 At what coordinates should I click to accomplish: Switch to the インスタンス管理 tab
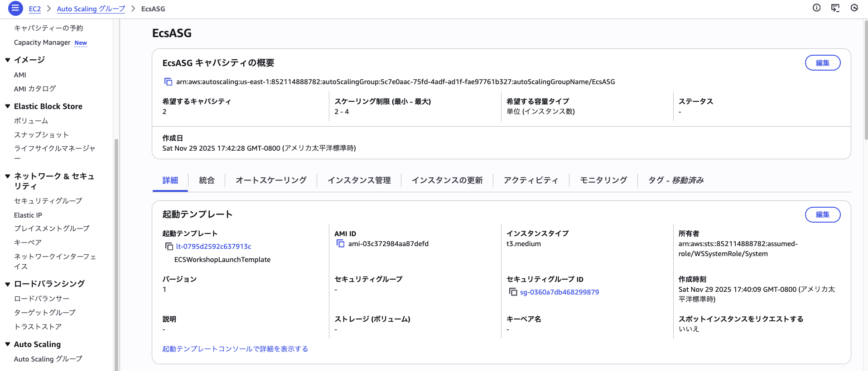pos(359,180)
